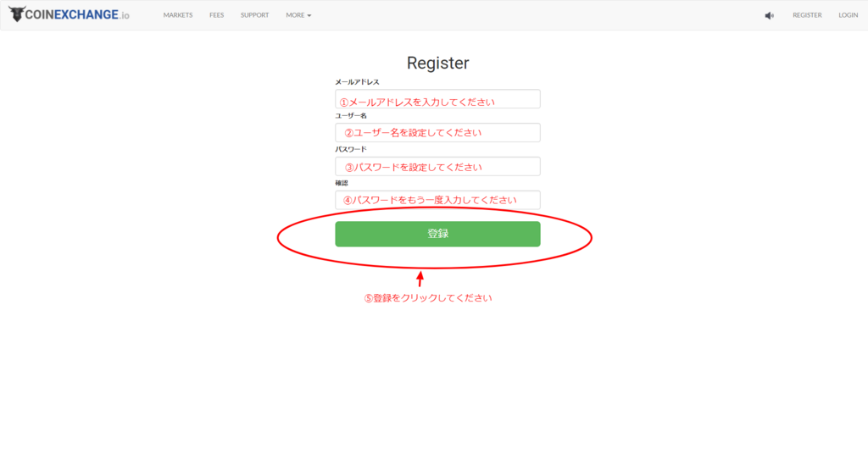Open the SUPPORT page
This screenshot has width=868, height=465.
point(254,15)
